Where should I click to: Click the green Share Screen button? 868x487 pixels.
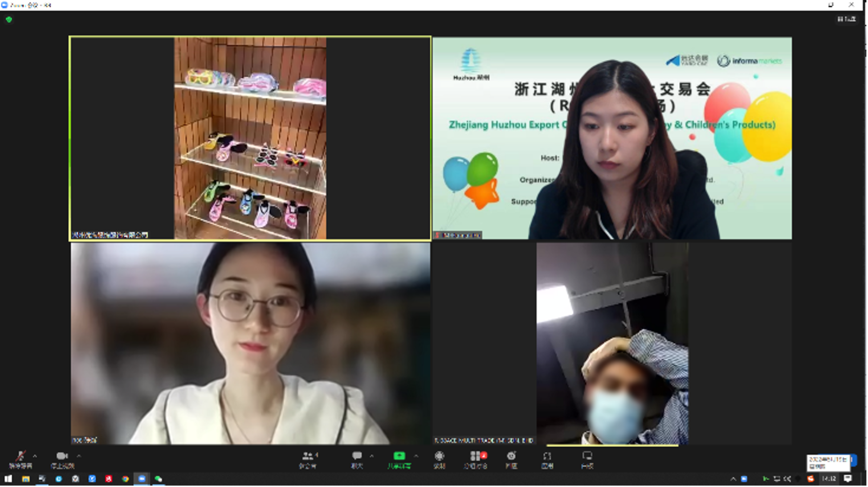click(399, 459)
